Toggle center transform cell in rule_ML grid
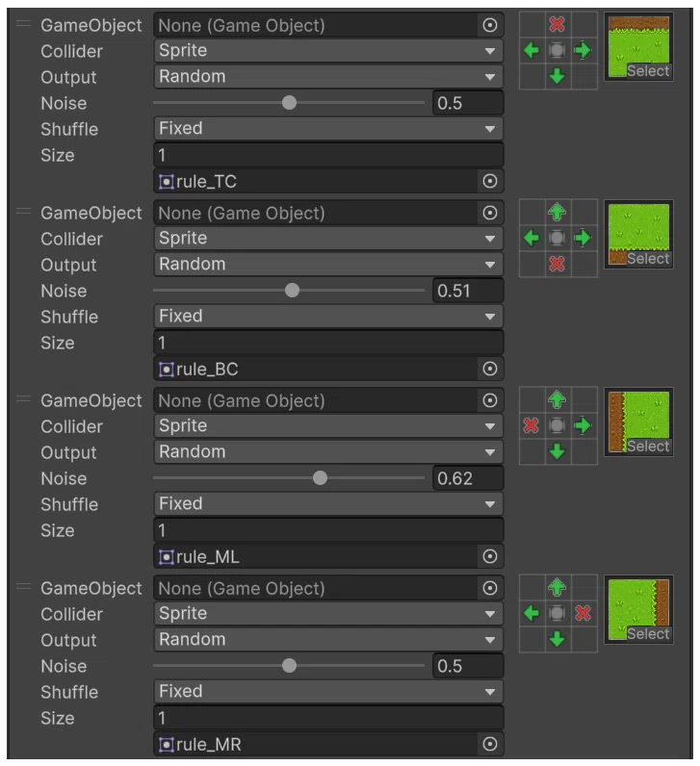This screenshot has height=766, width=700. pyautogui.click(x=557, y=425)
